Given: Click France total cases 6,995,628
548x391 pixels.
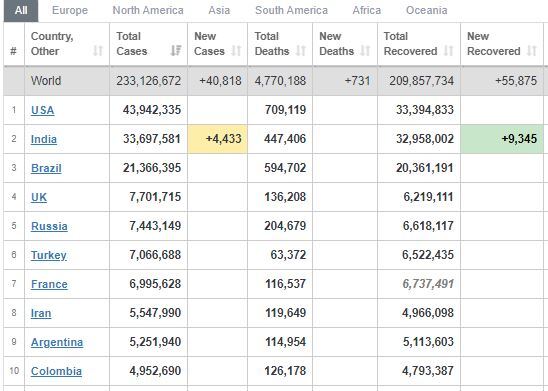Looking at the screenshot, I should click(x=155, y=284).
